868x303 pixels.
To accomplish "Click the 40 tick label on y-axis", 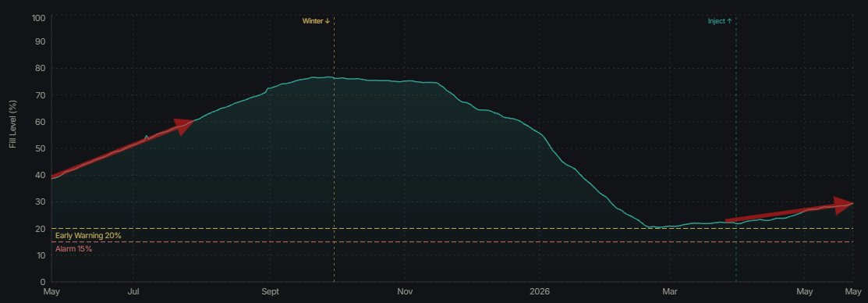I will tap(41, 174).
